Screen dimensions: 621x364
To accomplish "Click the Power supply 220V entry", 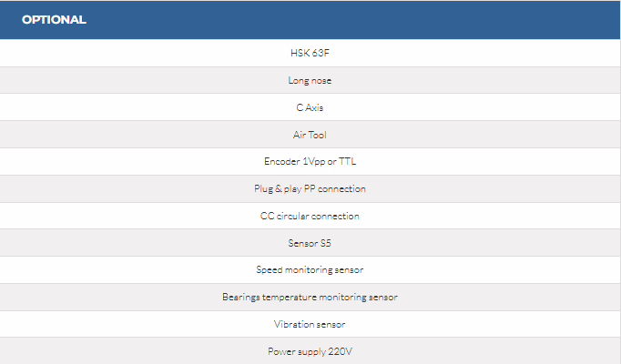I will pos(310,351).
